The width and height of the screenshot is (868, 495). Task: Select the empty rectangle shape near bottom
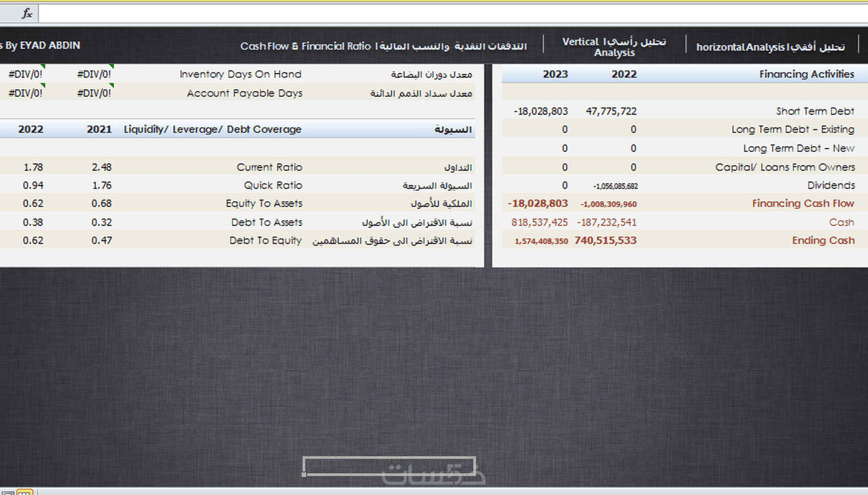[389, 466]
